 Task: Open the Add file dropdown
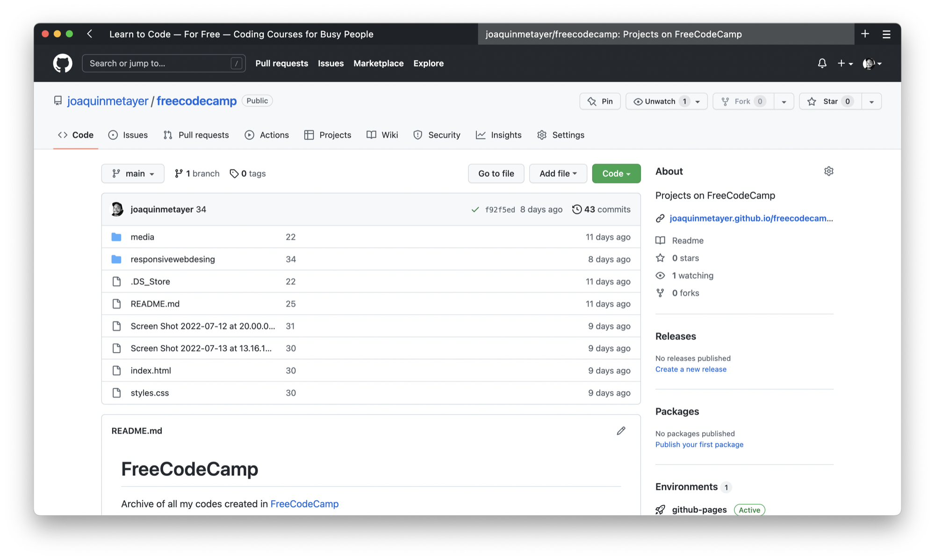(558, 173)
